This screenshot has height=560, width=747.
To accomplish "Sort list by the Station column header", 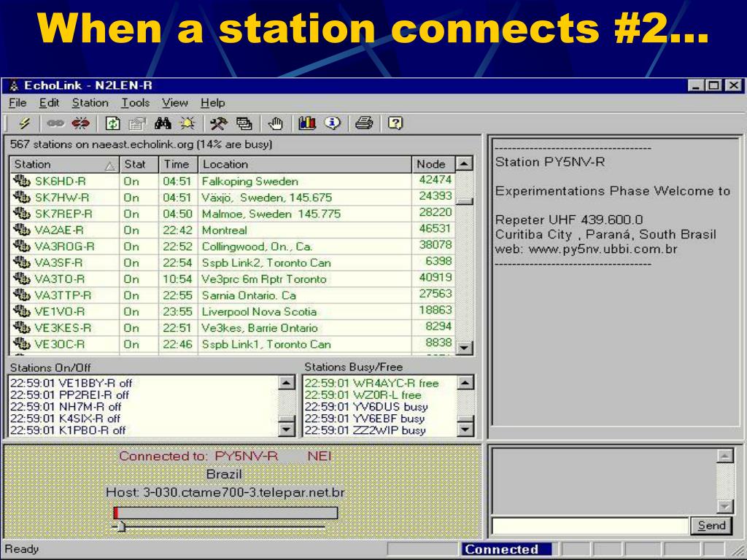I will [64, 164].
